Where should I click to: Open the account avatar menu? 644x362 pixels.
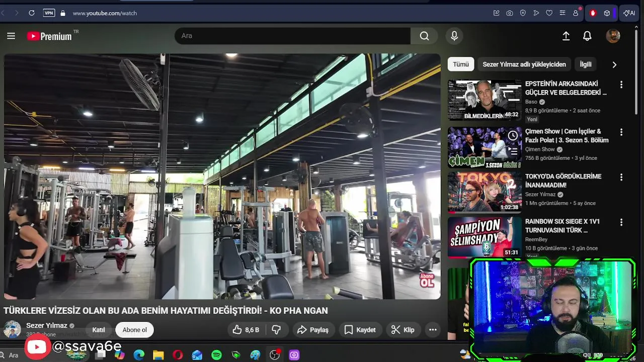[x=613, y=36]
